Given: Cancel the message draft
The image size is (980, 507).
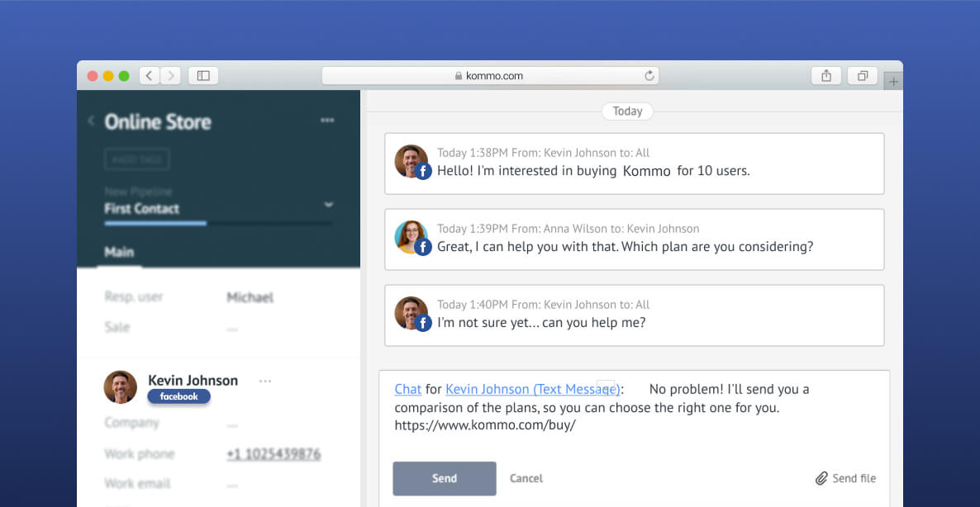Looking at the screenshot, I should coord(526,478).
